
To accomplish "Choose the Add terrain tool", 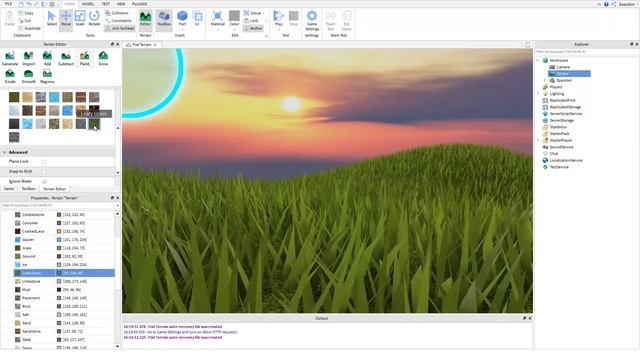I will tap(47, 58).
